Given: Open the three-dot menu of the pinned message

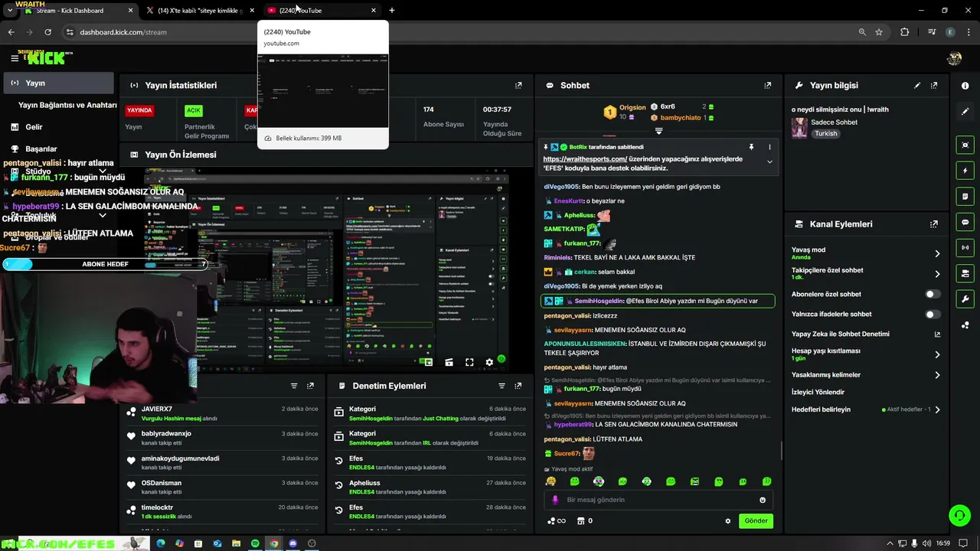Looking at the screenshot, I should (769, 147).
